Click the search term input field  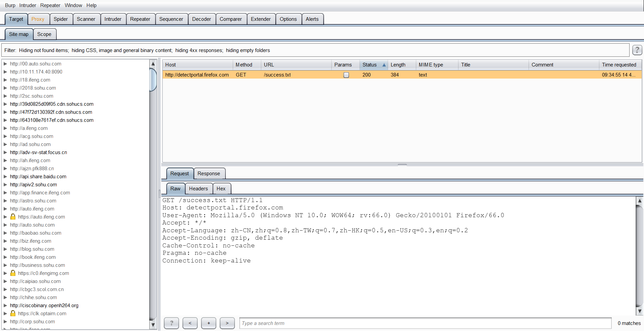tap(425, 323)
